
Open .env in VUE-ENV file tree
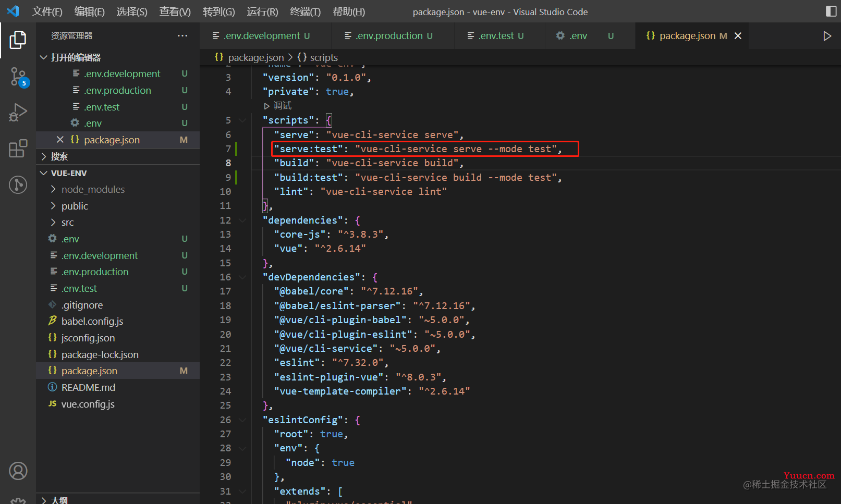click(118, 239)
